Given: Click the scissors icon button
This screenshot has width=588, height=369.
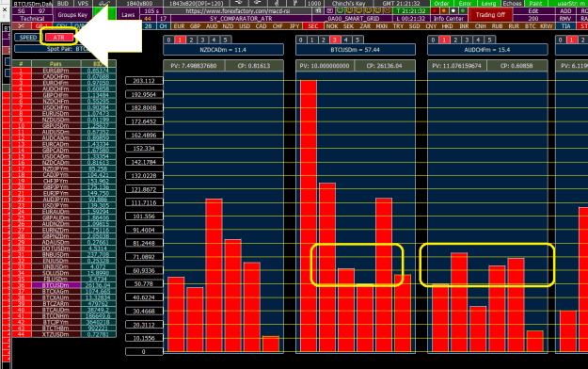Looking at the screenshot, I should pyautogui.click(x=22, y=26).
